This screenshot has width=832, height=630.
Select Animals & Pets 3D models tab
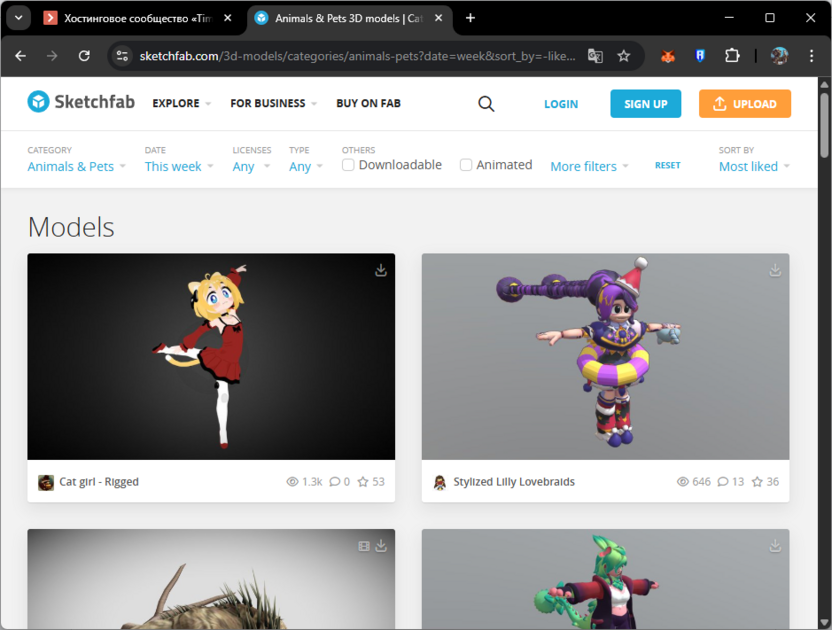(x=348, y=19)
